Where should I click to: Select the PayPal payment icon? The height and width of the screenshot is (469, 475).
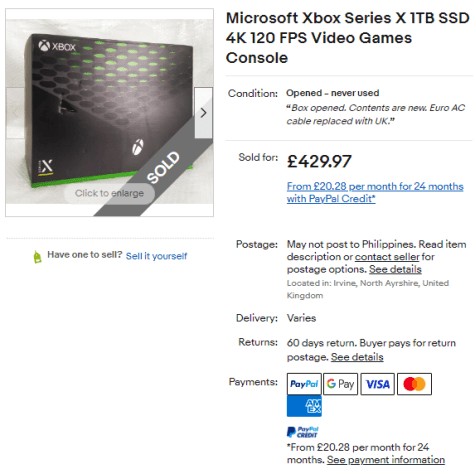[304, 384]
